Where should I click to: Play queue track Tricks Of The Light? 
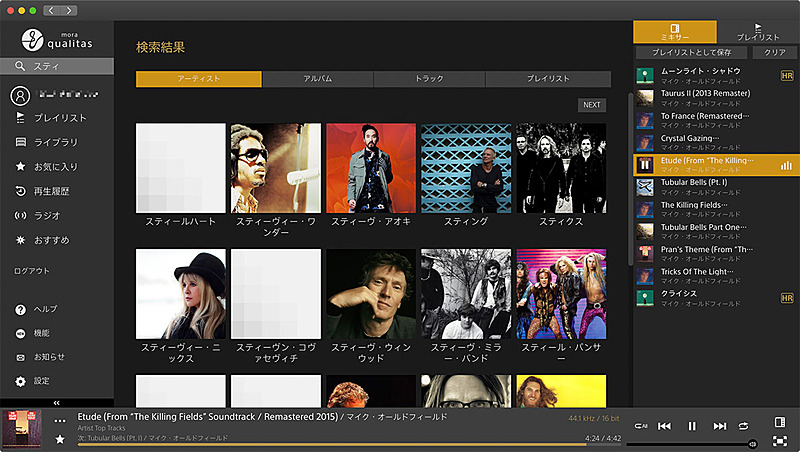[716, 276]
